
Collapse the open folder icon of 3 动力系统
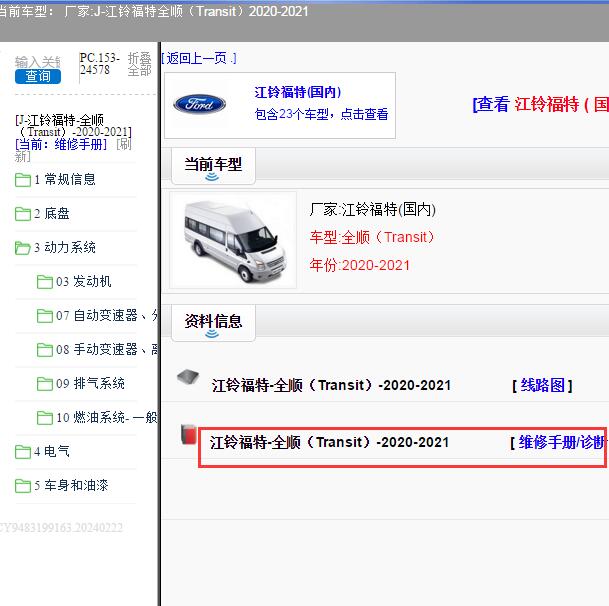click(23, 248)
